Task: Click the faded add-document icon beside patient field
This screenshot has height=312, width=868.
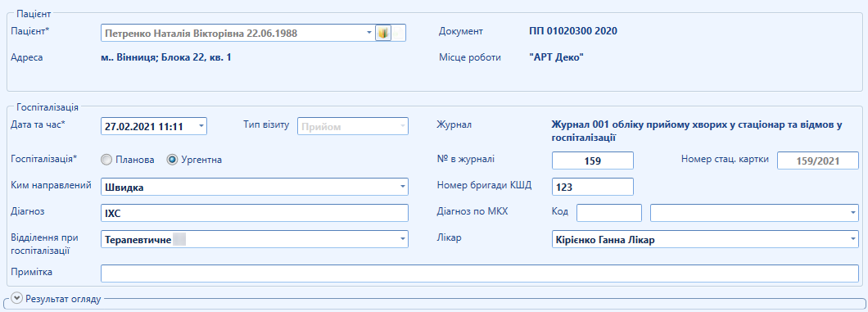Action: coord(399,33)
